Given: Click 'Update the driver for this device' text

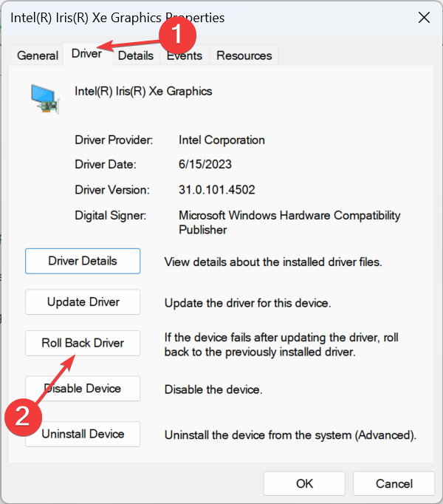Looking at the screenshot, I should click(x=247, y=303).
